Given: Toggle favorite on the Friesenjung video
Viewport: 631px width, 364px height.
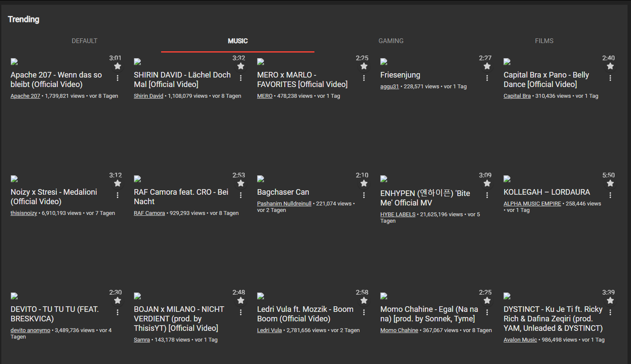Looking at the screenshot, I should [x=487, y=65].
